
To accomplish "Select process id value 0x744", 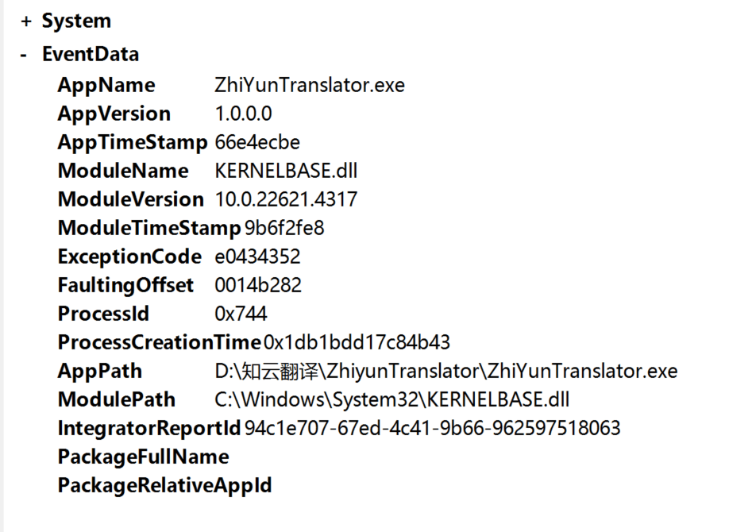I will [x=241, y=314].
